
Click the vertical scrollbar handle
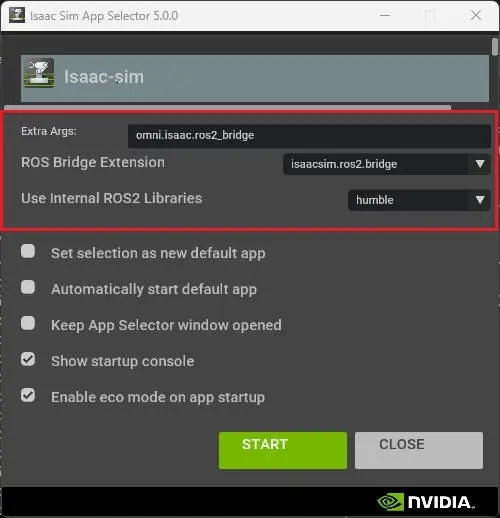tap(495, 47)
